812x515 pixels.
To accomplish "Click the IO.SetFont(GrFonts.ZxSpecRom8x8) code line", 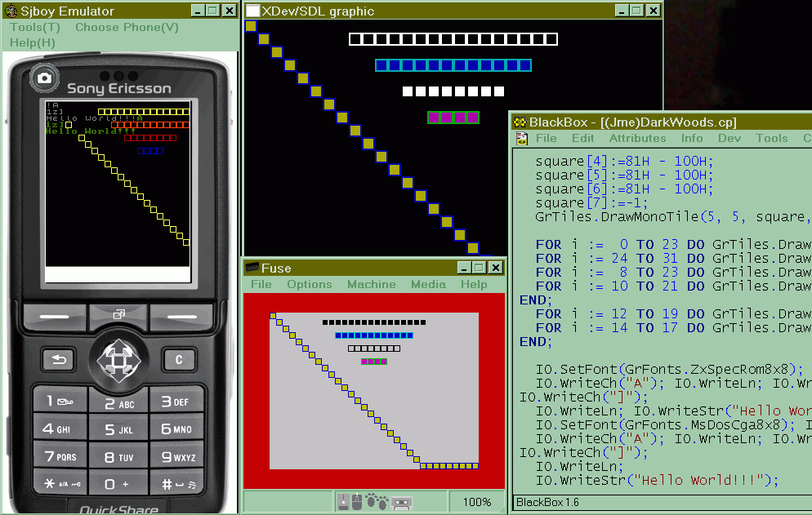I will click(669, 370).
